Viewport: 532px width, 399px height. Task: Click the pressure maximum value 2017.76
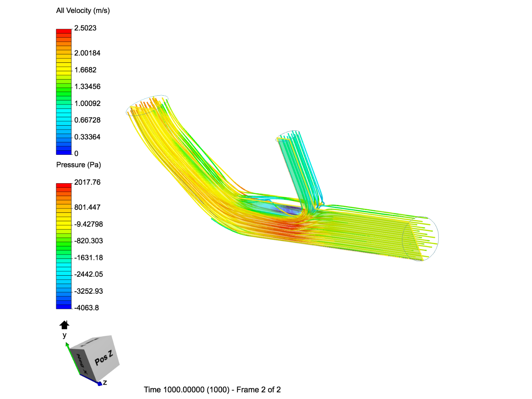tap(87, 182)
